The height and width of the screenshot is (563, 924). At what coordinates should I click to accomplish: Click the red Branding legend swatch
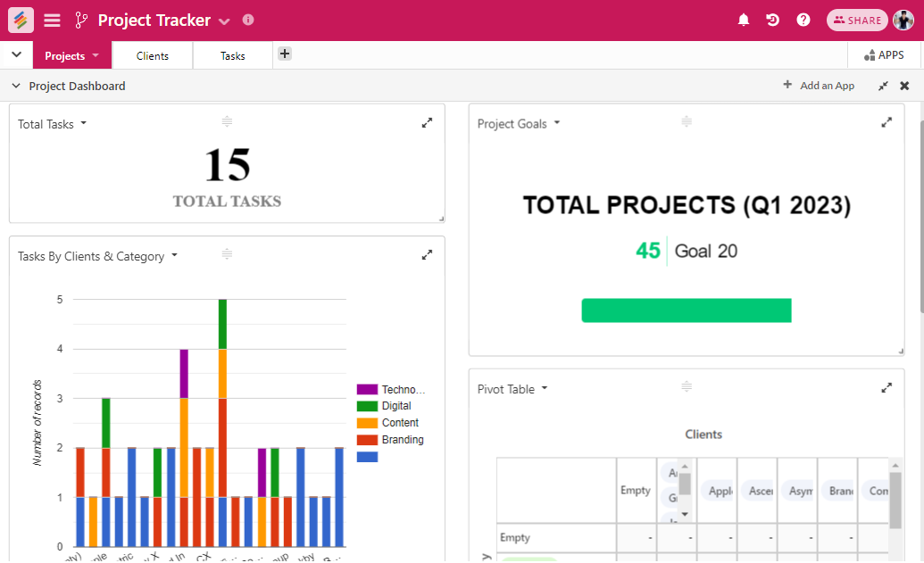[x=367, y=440]
